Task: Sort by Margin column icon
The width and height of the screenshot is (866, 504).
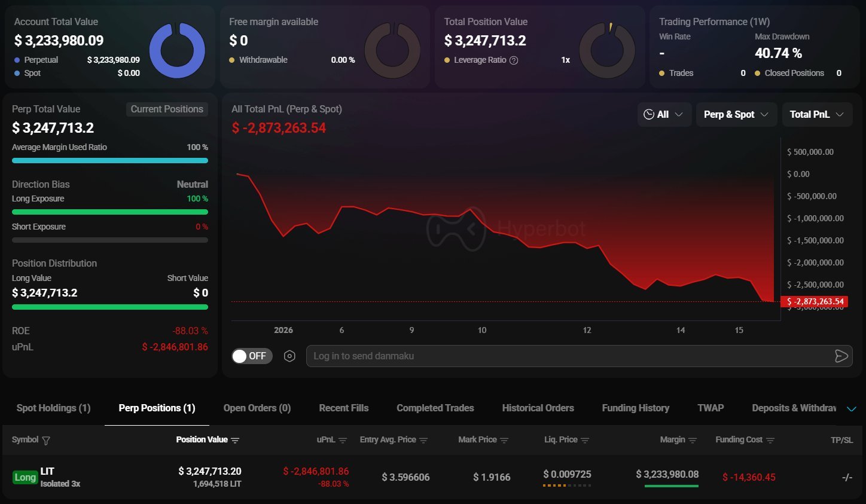Action: pyautogui.click(x=693, y=441)
